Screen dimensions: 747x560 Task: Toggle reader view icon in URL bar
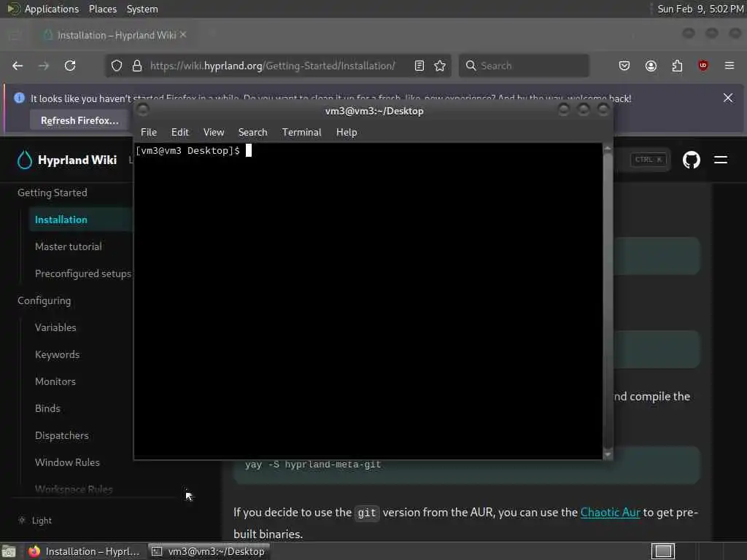coord(419,66)
